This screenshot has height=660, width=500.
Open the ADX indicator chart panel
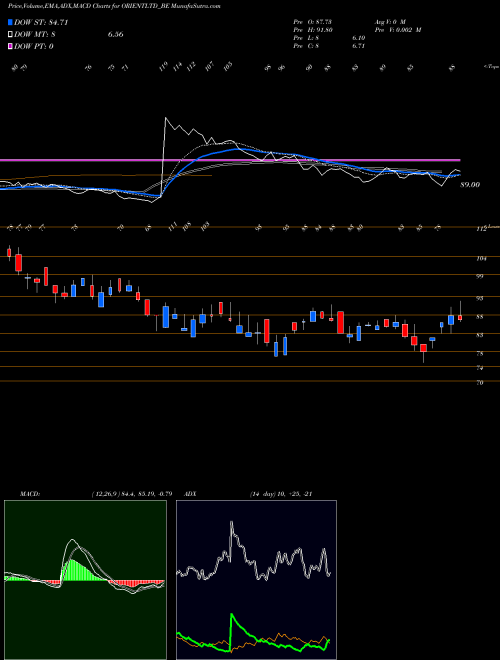[256, 580]
